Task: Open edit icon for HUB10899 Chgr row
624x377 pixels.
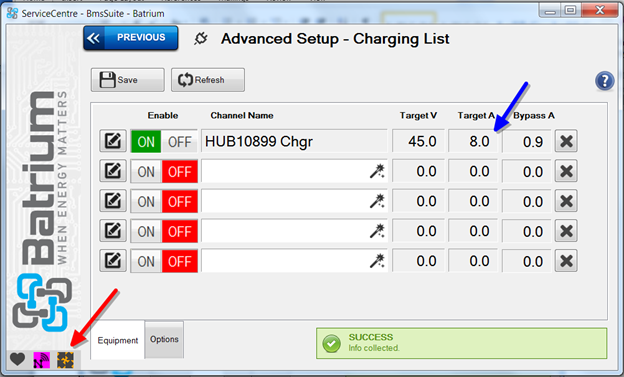Action: coord(113,141)
